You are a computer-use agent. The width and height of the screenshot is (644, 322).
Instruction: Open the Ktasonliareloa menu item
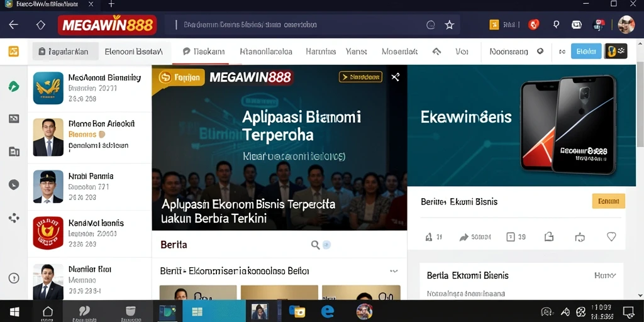266,52
